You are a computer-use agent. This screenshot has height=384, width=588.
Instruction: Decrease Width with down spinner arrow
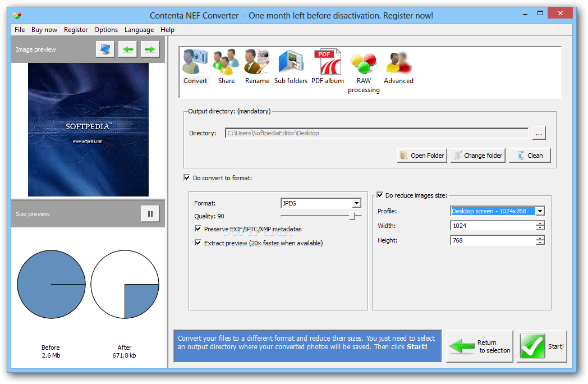pos(540,228)
